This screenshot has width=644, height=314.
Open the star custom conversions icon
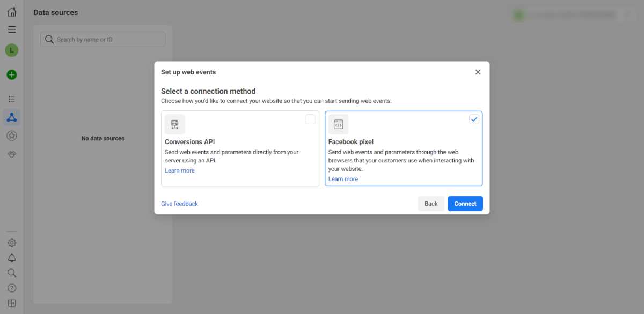pos(12,136)
